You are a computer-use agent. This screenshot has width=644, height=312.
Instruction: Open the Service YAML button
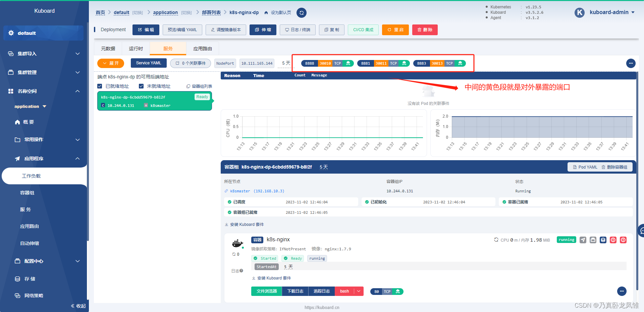149,63
